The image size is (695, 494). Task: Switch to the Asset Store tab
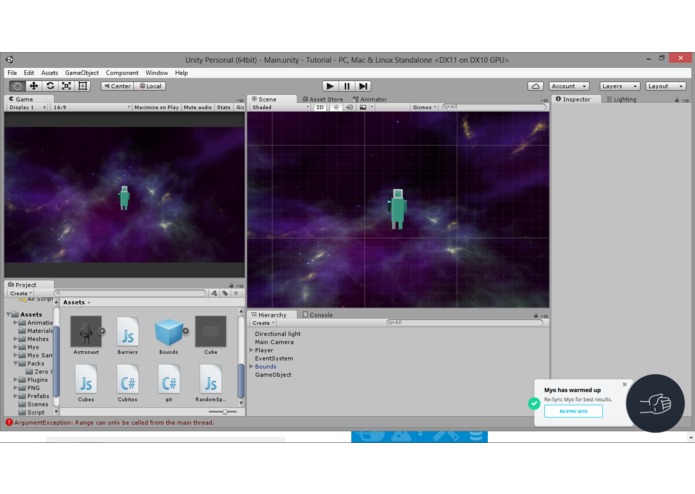pos(323,99)
